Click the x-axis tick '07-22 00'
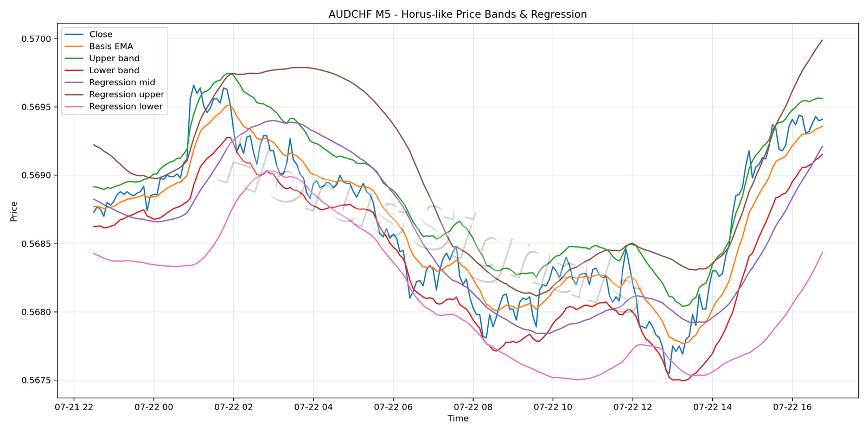The height and width of the screenshot is (434, 868). click(154, 406)
